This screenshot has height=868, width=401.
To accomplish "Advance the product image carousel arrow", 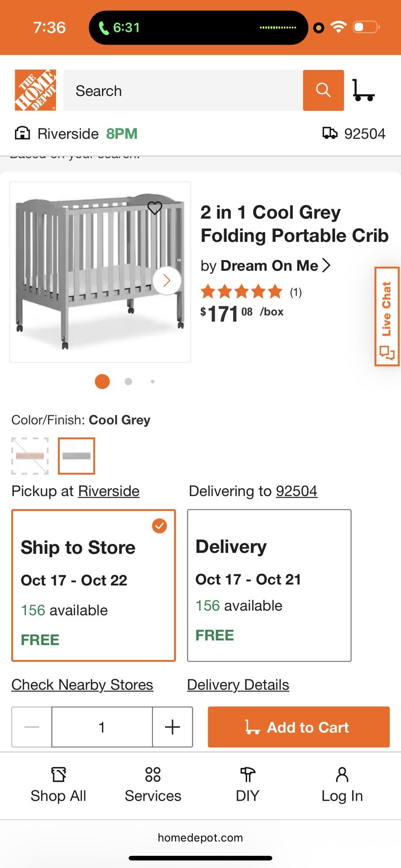I will [166, 281].
